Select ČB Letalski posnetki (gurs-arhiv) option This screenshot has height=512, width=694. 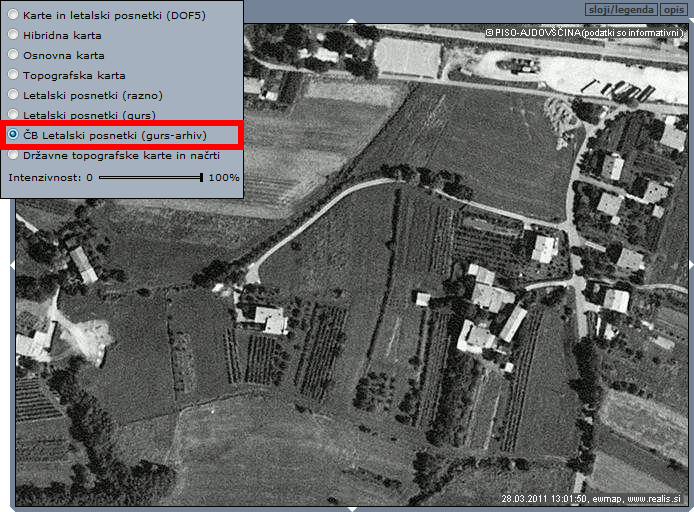[x=13, y=134]
